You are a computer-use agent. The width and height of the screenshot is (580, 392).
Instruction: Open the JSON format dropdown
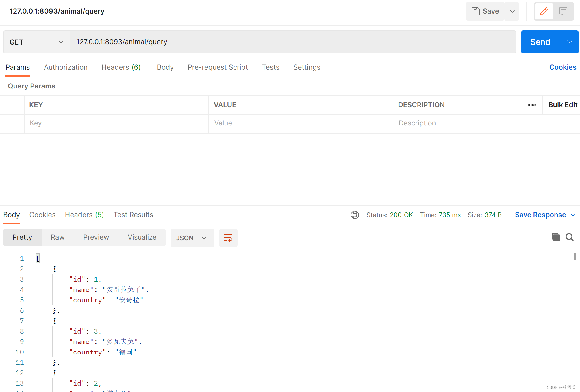(x=192, y=238)
